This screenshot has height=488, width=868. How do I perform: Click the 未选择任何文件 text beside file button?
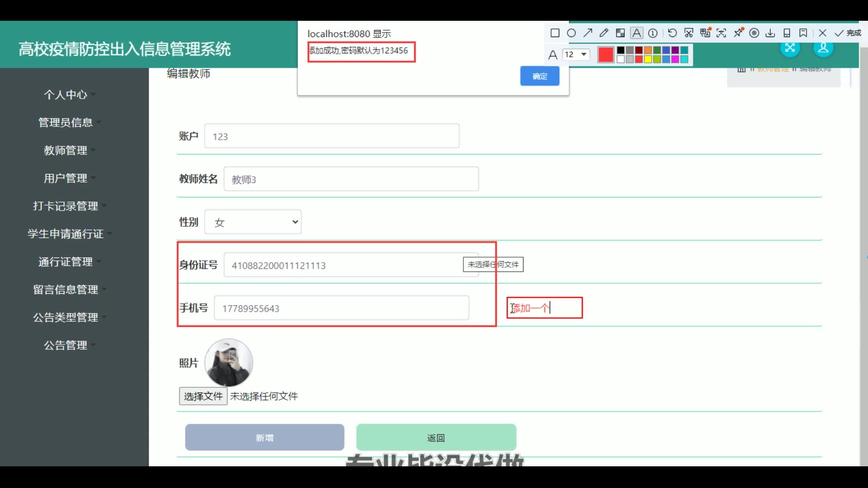pyautogui.click(x=264, y=396)
